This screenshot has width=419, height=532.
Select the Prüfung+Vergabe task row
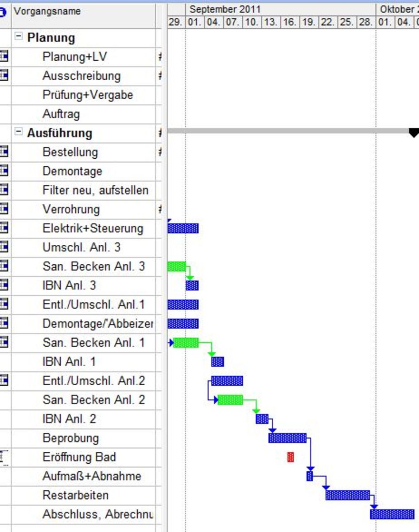(x=88, y=95)
